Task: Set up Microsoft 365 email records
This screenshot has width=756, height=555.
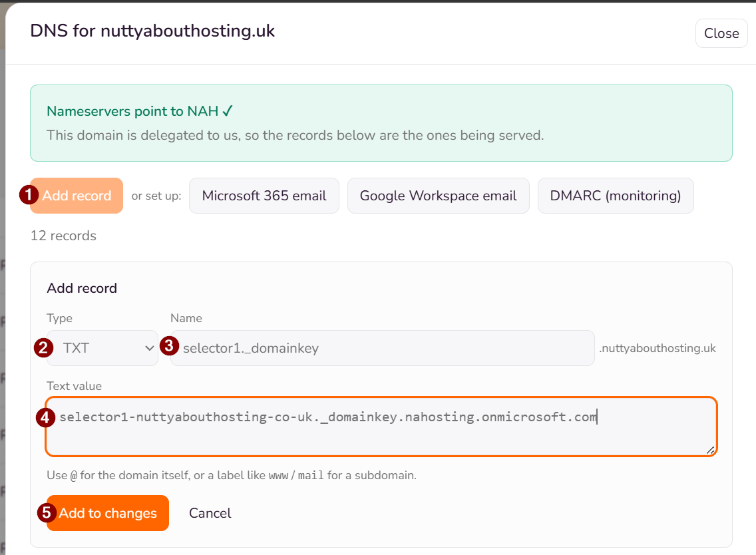Action: pyautogui.click(x=264, y=196)
